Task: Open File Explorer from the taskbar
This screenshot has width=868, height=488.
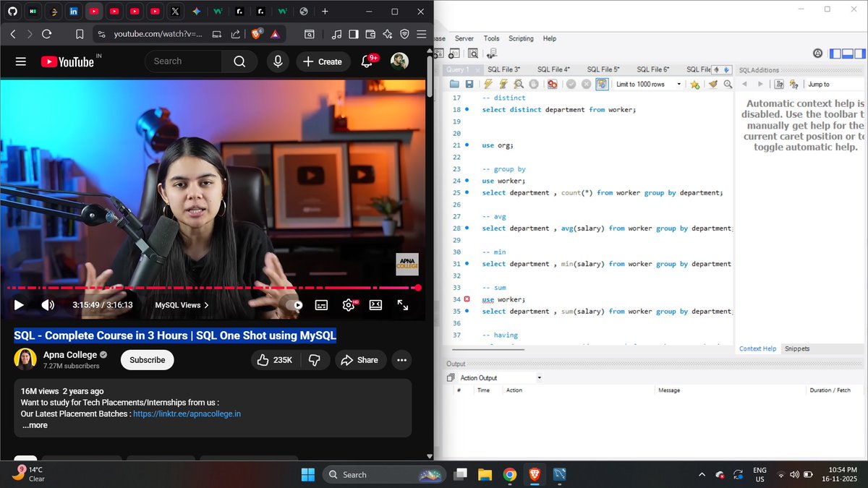Action: tap(485, 474)
